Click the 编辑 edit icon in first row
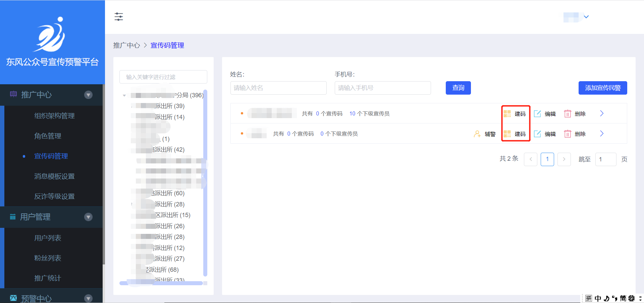The image size is (644, 303). pos(537,114)
